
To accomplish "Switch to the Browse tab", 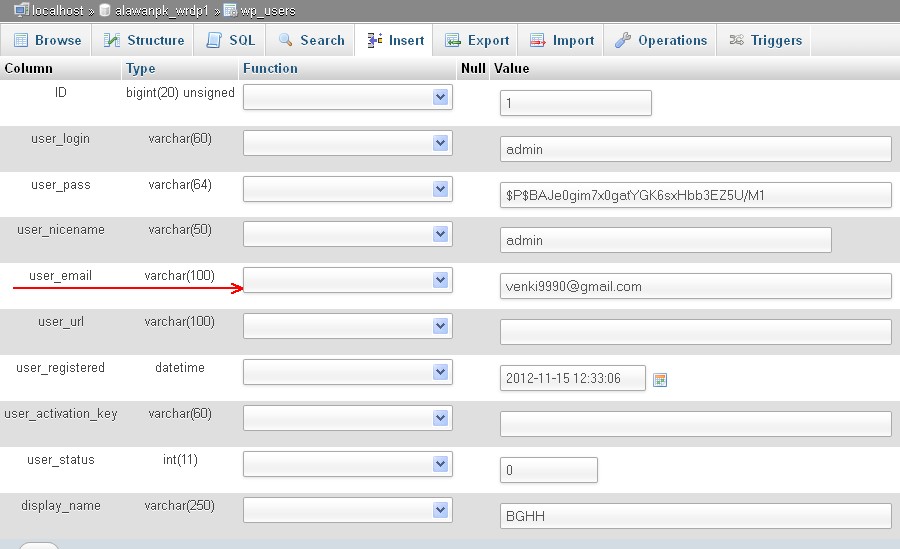I will click(47, 40).
